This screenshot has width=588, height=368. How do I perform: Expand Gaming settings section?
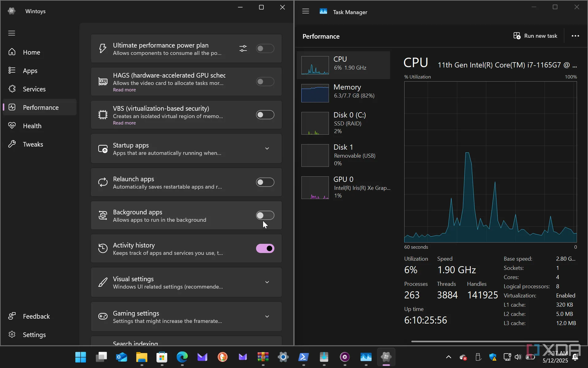coord(267,316)
